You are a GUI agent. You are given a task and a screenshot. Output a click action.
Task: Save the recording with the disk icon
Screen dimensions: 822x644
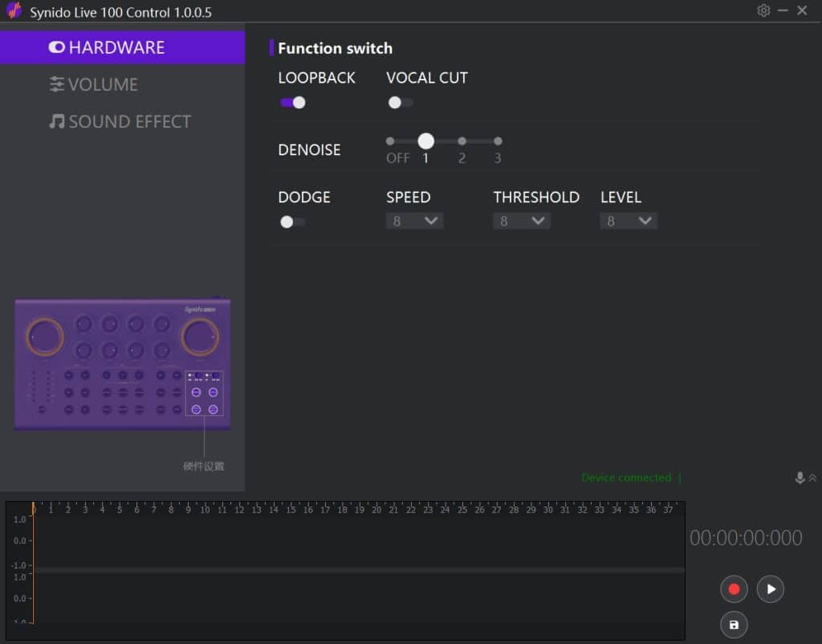[x=734, y=625]
